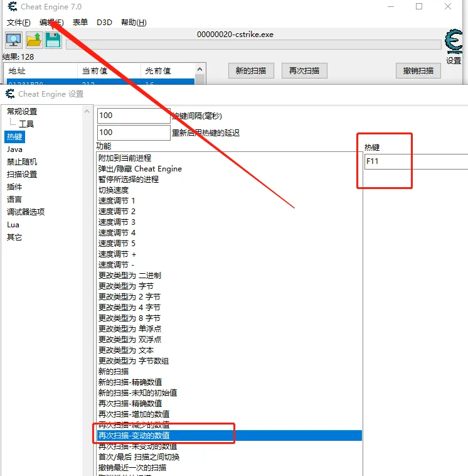Select 附加到当前进程 in function list
468x476 pixels.
click(230, 158)
